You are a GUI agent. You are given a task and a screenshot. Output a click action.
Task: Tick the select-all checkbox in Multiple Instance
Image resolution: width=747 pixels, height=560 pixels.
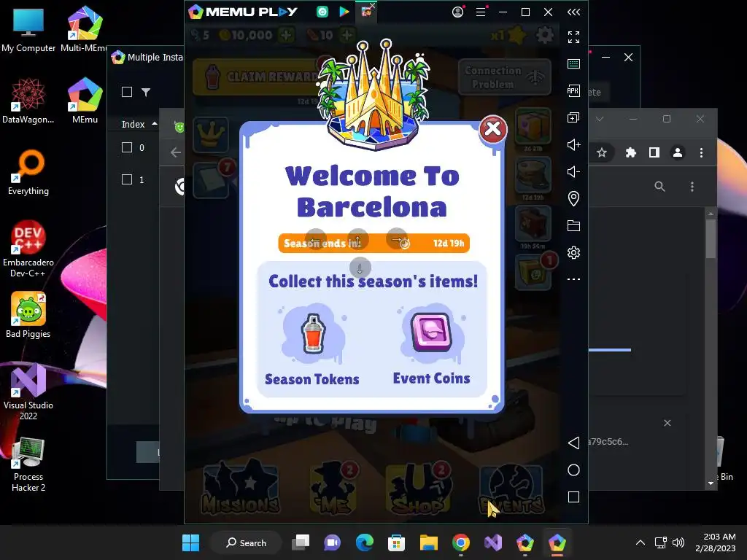click(127, 92)
